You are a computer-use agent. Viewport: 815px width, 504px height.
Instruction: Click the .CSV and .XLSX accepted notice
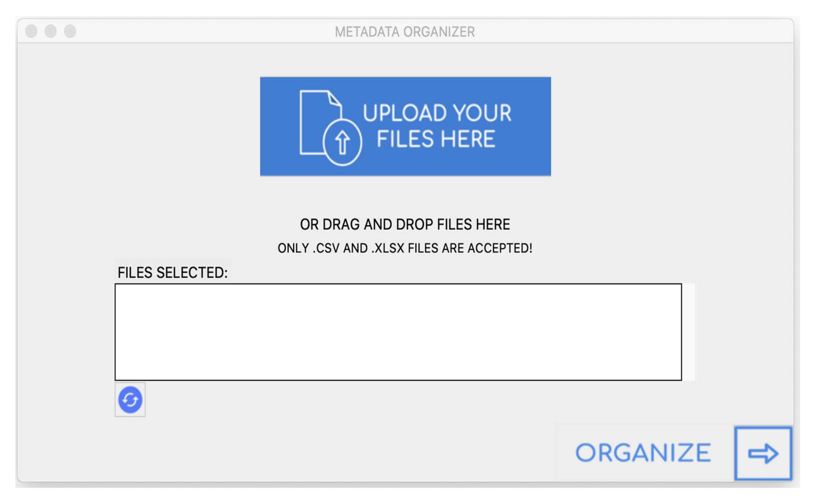pyautogui.click(x=405, y=248)
